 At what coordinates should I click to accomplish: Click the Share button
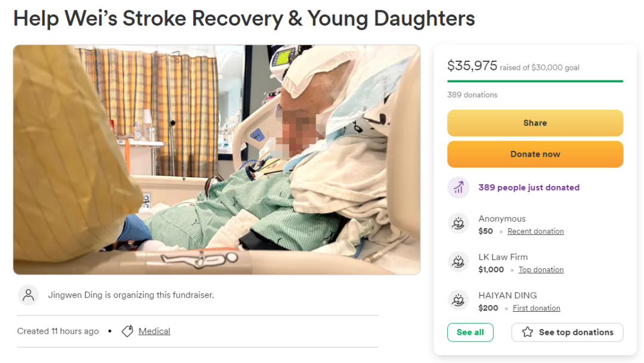pos(535,123)
